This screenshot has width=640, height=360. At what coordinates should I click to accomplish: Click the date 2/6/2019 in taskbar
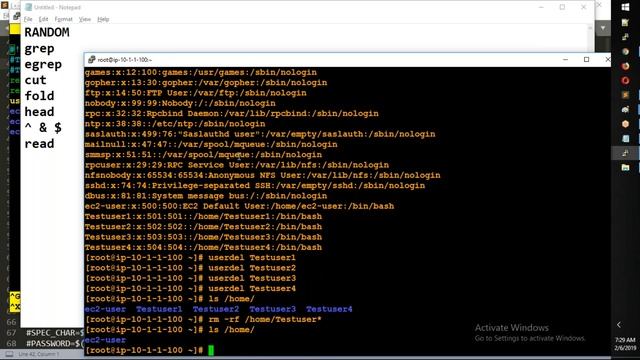pos(625,348)
